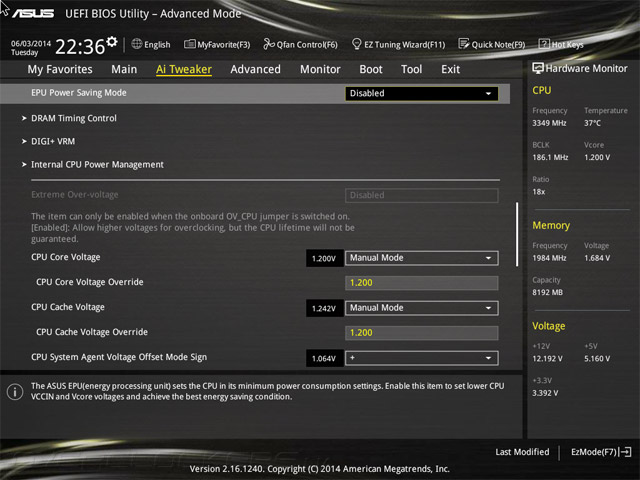Click the 3.392 V reading
Image resolution: width=640 pixels, height=480 pixels.
545,393
